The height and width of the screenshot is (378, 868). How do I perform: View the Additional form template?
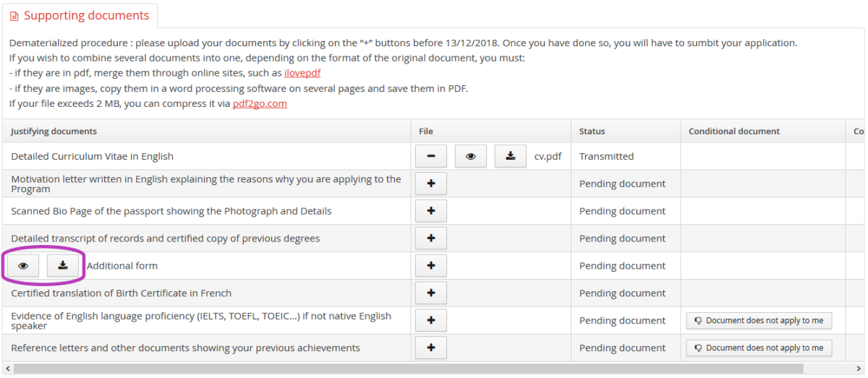pyautogui.click(x=23, y=266)
